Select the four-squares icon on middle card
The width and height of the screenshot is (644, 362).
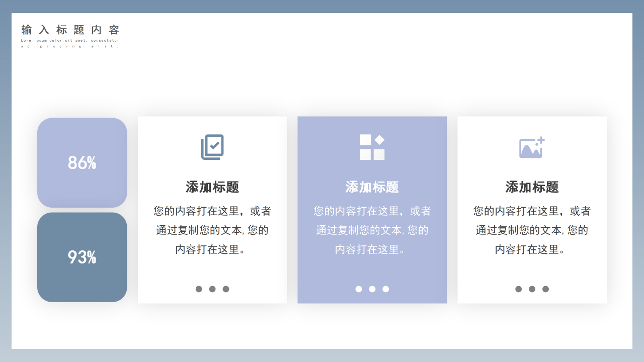(x=372, y=146)
